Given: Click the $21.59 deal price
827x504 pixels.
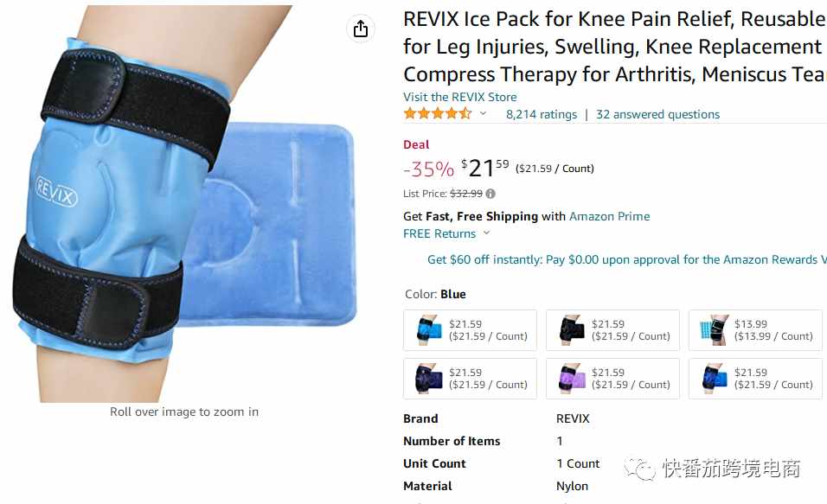Looking at the screenshot, I should tap(485, 169).
